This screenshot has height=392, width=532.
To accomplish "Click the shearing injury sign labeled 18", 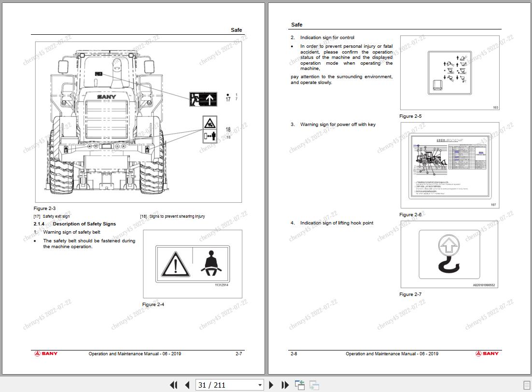I will pyautogui.click(x=210, y=129).
